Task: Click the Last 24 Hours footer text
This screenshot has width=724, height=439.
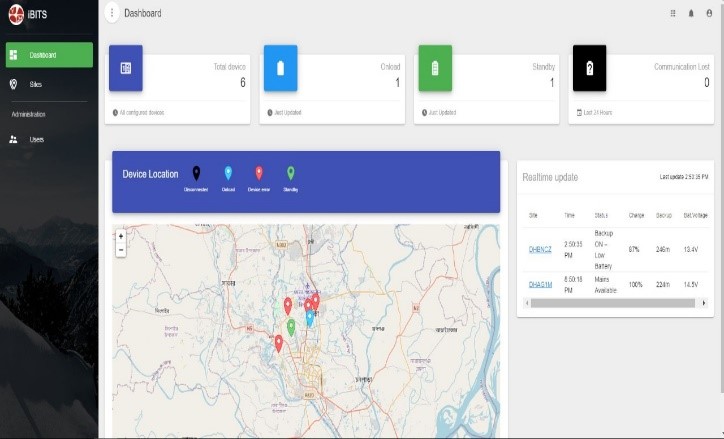Action: 597,113
